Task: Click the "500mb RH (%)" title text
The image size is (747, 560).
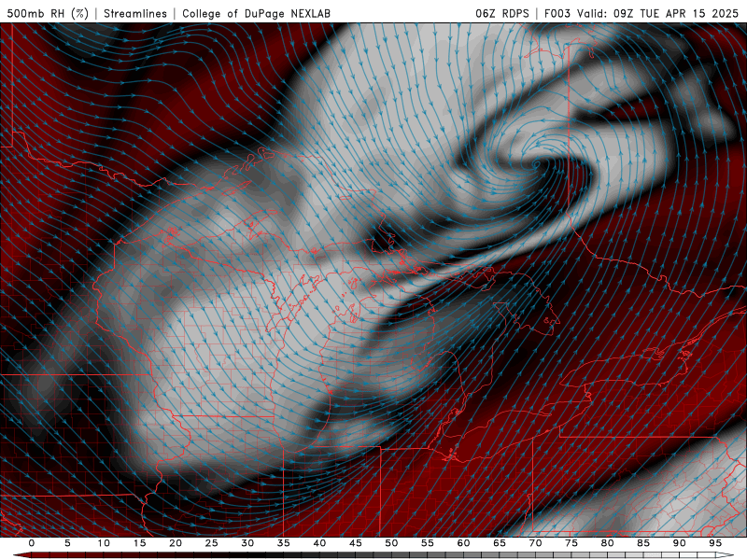Action: [48, 14]
